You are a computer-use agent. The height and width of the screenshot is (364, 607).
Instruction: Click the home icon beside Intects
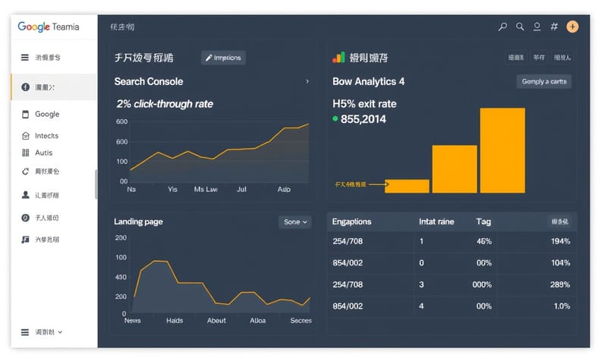(x=25, y=136)
